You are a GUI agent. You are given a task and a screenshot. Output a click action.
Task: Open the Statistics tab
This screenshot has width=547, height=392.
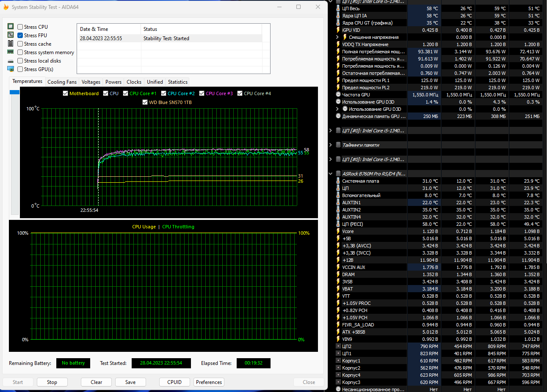[x=177, y=82]
